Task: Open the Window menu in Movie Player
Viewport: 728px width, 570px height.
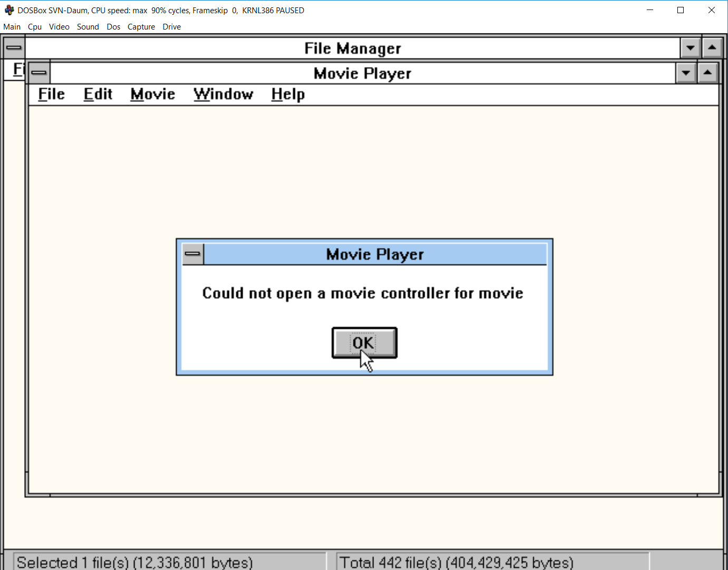Action: tap(223, 94)
